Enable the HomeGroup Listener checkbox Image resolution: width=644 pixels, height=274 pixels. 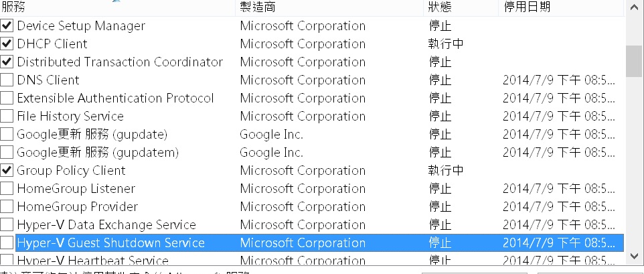7,189
